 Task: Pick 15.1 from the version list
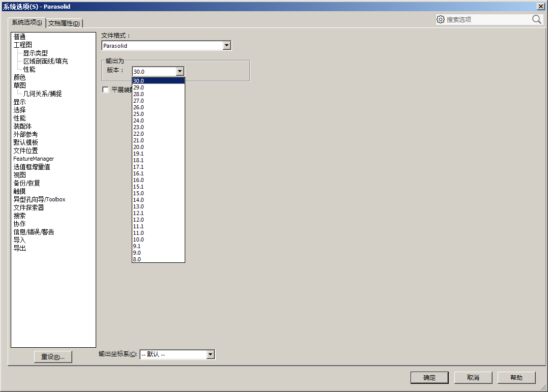pos(158,187)
